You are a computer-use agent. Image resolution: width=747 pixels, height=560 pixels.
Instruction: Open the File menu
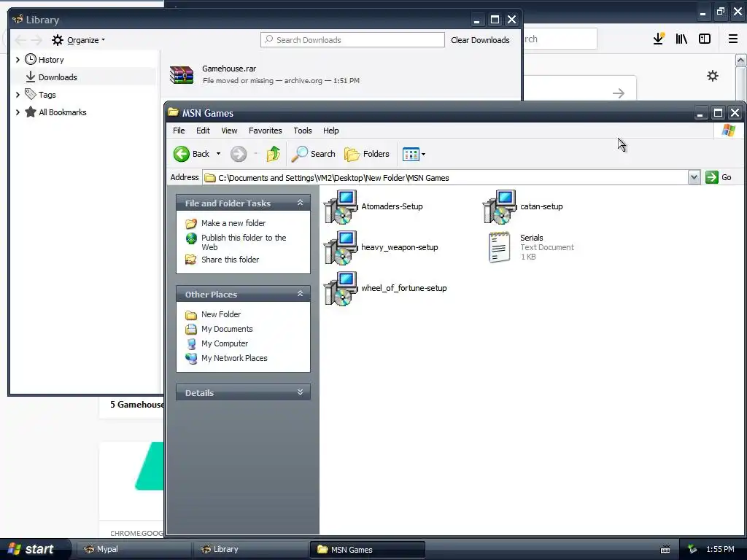179,131
